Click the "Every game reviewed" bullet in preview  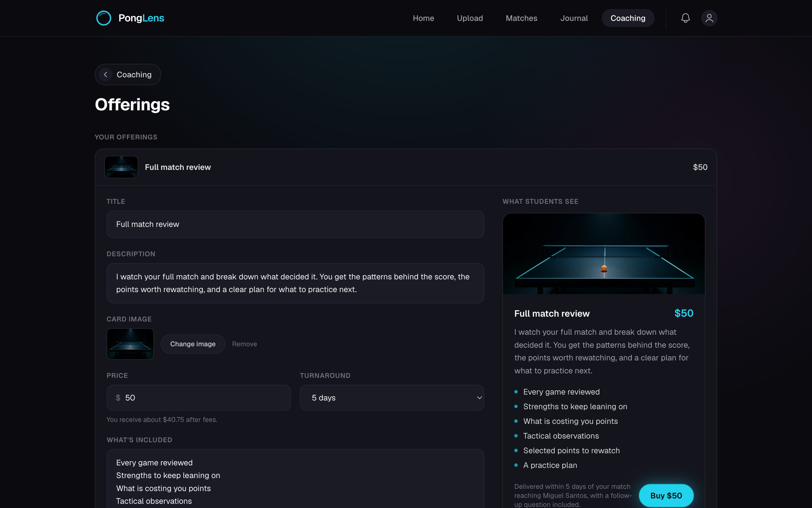pos(561,392)
